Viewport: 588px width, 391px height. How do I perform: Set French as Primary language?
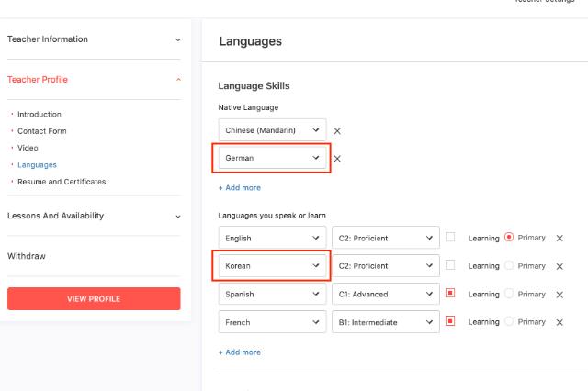509,321
